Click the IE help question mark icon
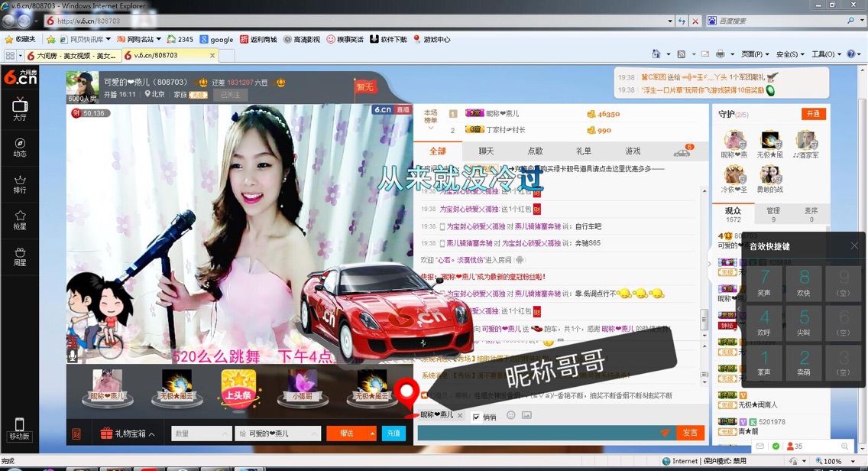The height and width of the screenshot is (471, 868). (x=851, y=54)
